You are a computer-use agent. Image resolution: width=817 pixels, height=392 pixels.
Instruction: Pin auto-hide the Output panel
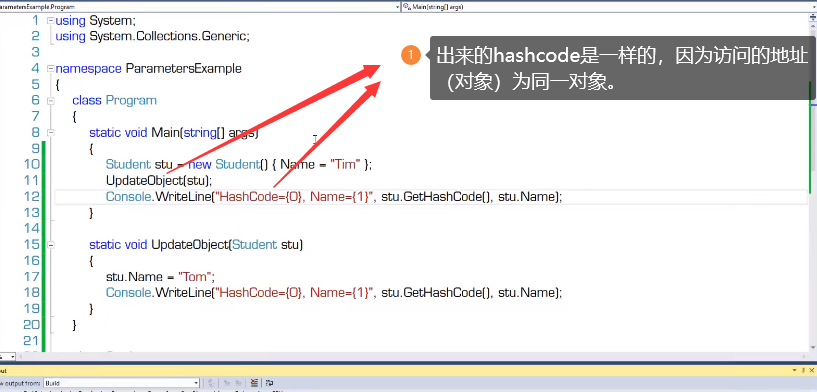tap(803, 370)
